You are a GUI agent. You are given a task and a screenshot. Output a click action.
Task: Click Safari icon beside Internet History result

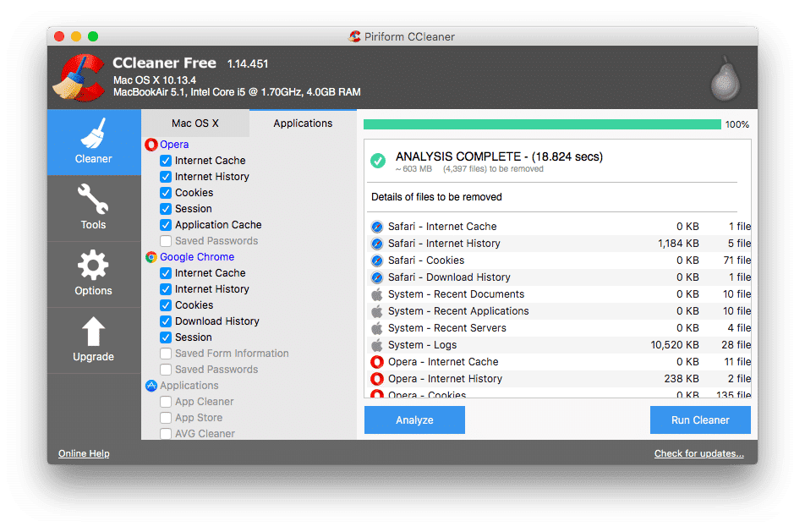click(x=377, y=244)
